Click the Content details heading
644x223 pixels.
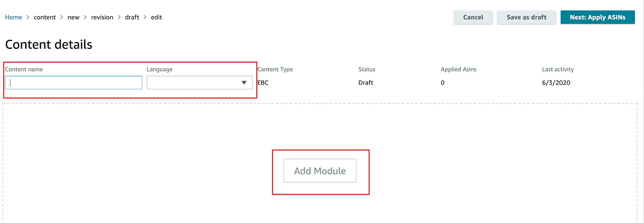[x=49, y=44]
